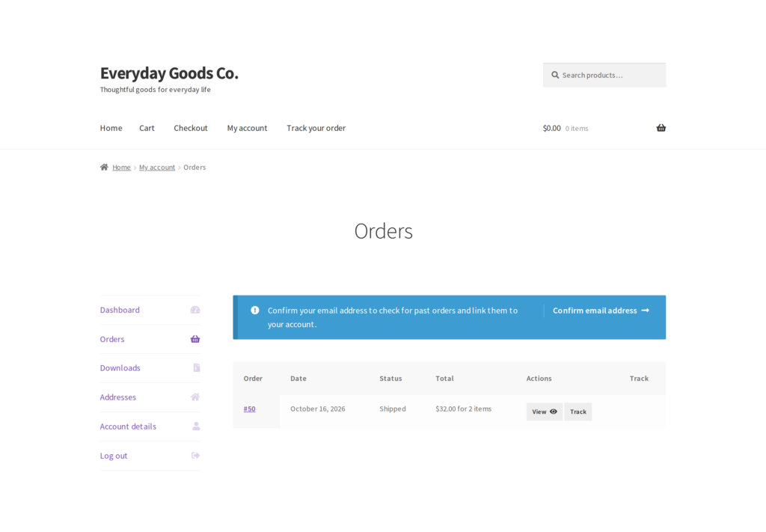Open My account in top navigation
Screen dimensions: 766x532
(247, 128)
